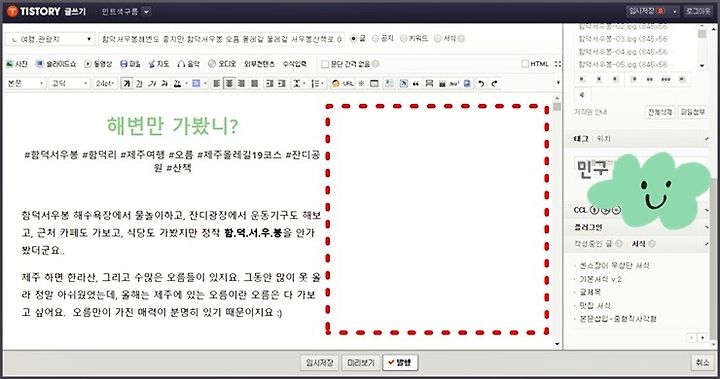Insert a quotation block

click(x=416, y=83)
